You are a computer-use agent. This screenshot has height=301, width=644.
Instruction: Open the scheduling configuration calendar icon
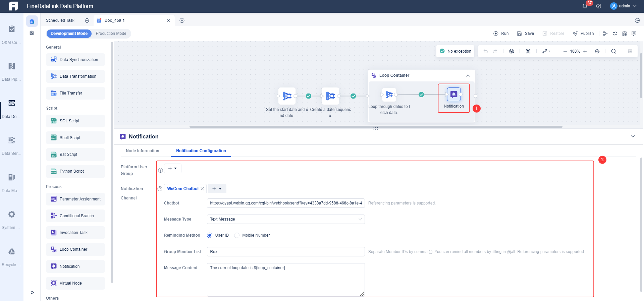click(625, 34)
